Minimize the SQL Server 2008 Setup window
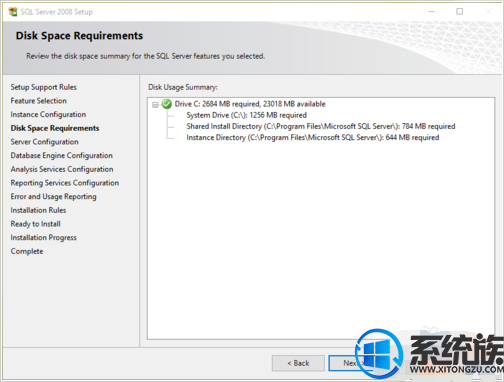 pos(432,12)
